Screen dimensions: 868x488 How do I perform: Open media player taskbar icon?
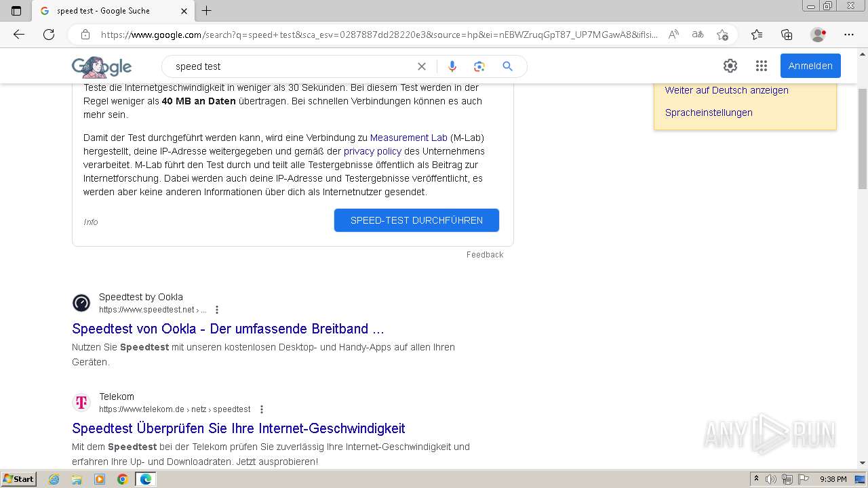pos(100,479)
